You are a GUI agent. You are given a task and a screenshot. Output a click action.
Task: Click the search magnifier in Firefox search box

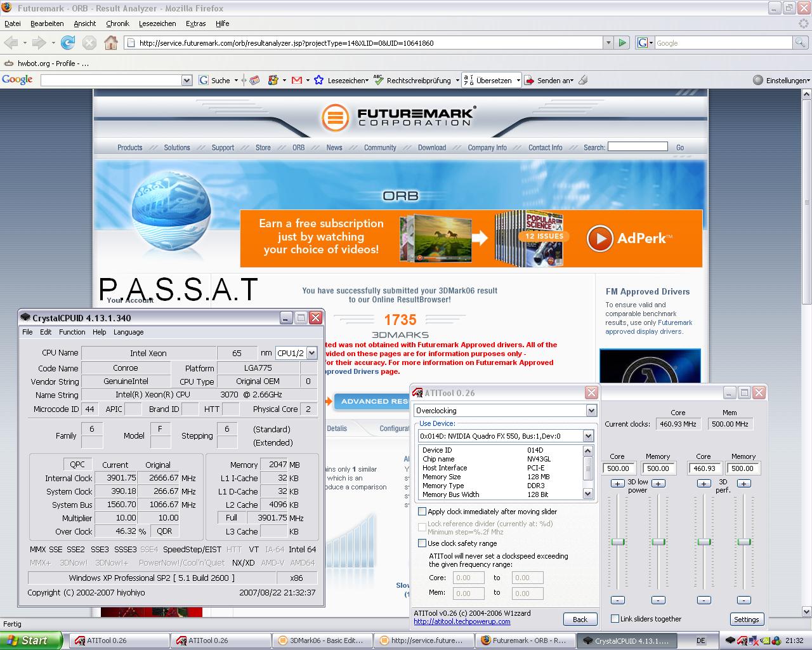[801, 43]
